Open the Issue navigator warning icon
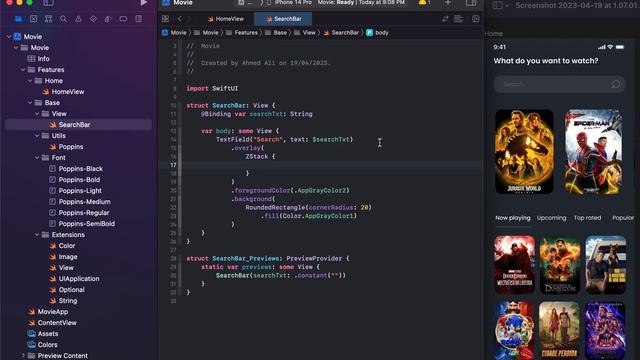Viewport: 640px width, 360px height. pos(78,19)
